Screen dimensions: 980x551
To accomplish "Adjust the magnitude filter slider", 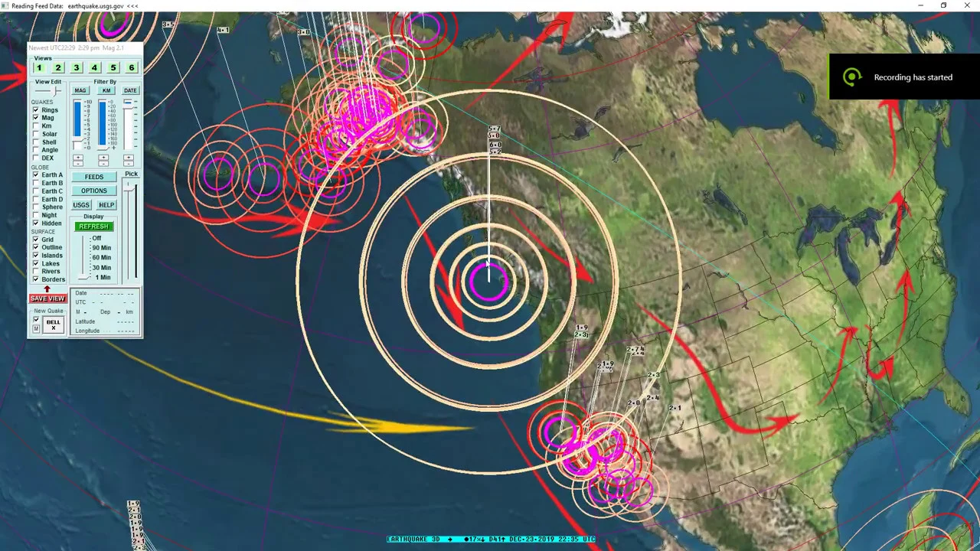I will click(x=77, y=139).
